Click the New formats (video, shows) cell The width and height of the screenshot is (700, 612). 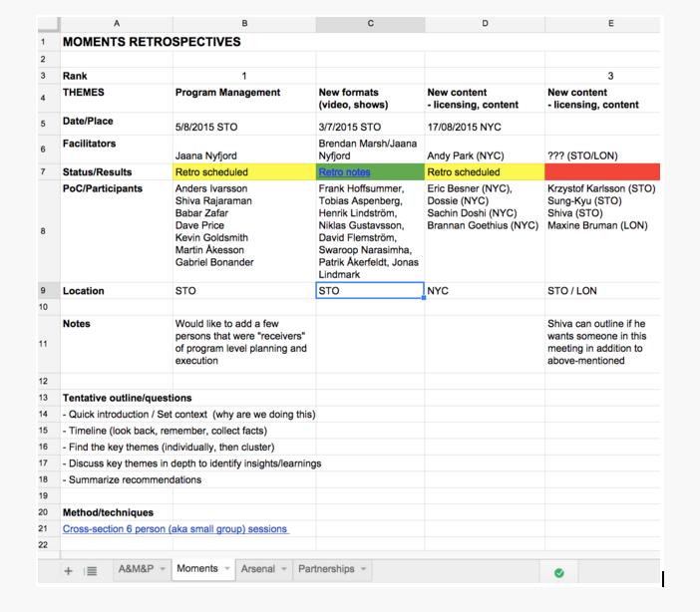371,99
